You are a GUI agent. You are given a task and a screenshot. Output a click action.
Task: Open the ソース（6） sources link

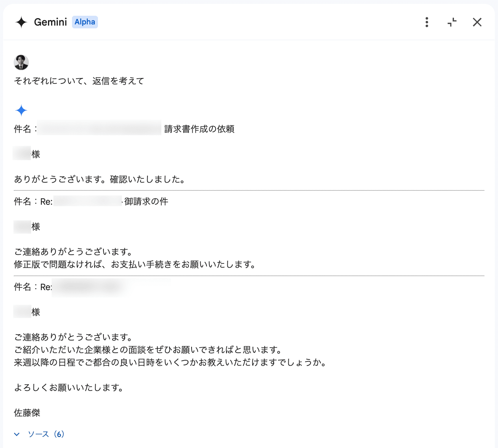tap(46, 434)
